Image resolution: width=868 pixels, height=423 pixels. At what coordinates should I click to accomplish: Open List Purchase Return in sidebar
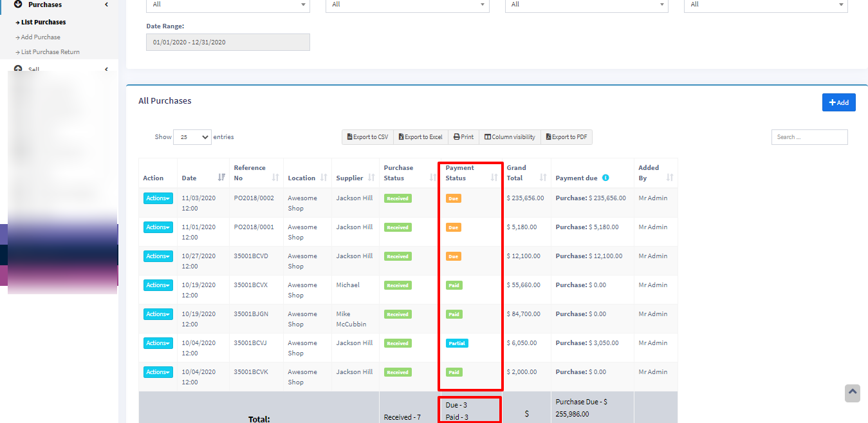click(50, 52)
